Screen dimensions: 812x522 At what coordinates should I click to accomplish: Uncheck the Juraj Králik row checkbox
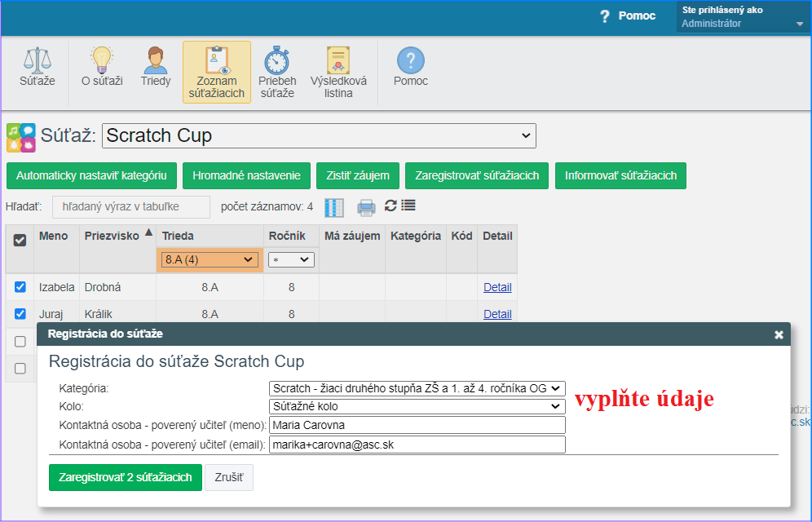[x=20, y=314]
